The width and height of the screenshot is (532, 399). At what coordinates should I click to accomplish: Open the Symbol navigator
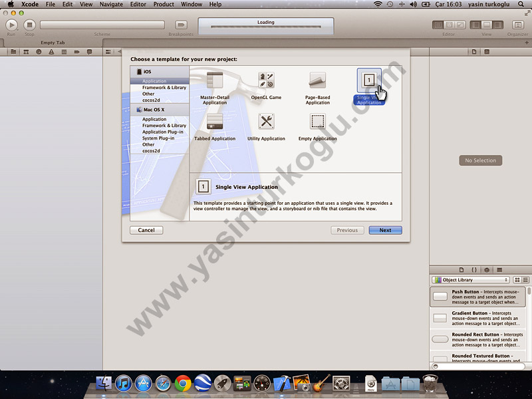26,52
